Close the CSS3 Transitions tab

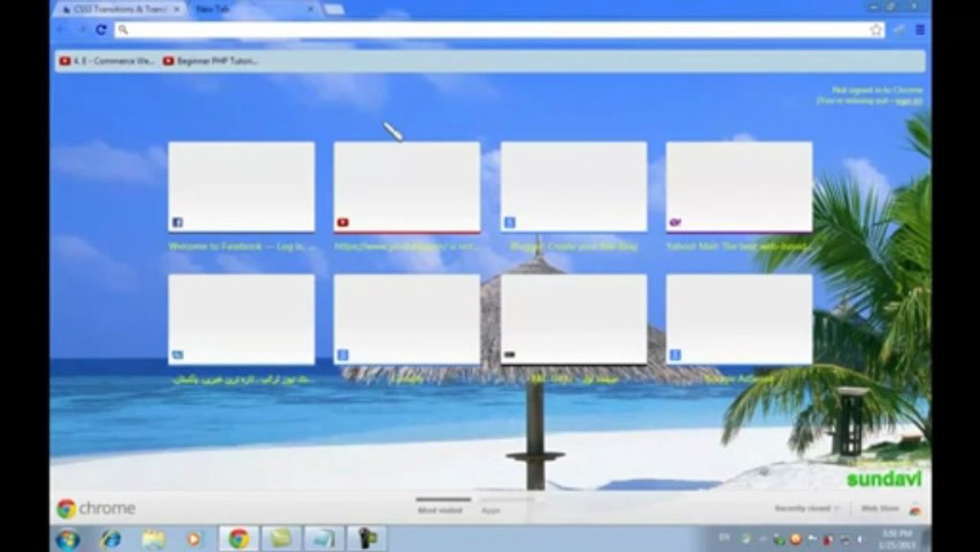pyautogui.click(x=176, y=9)
